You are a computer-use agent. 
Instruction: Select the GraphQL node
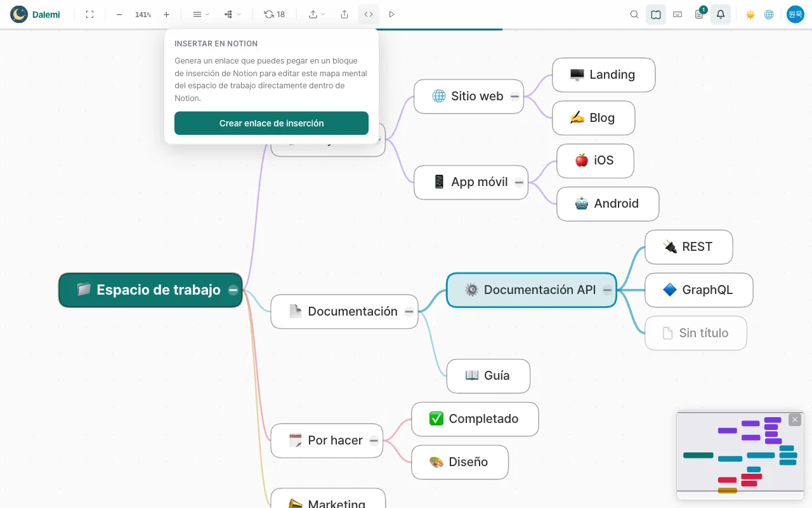[698, 290]
